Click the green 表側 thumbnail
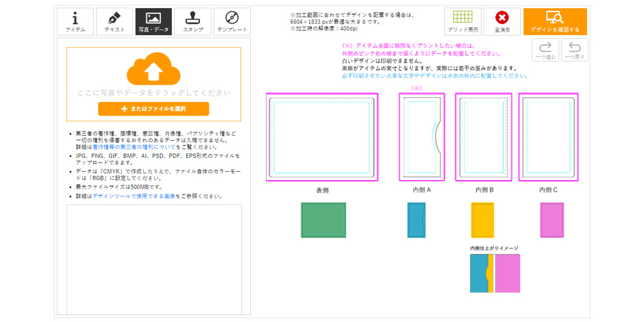 coord(323,220)
